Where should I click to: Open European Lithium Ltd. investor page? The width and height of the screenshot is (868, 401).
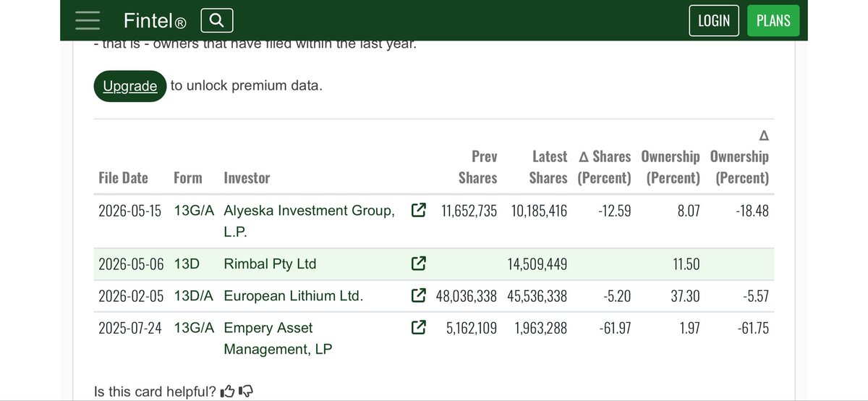[294, 296]
